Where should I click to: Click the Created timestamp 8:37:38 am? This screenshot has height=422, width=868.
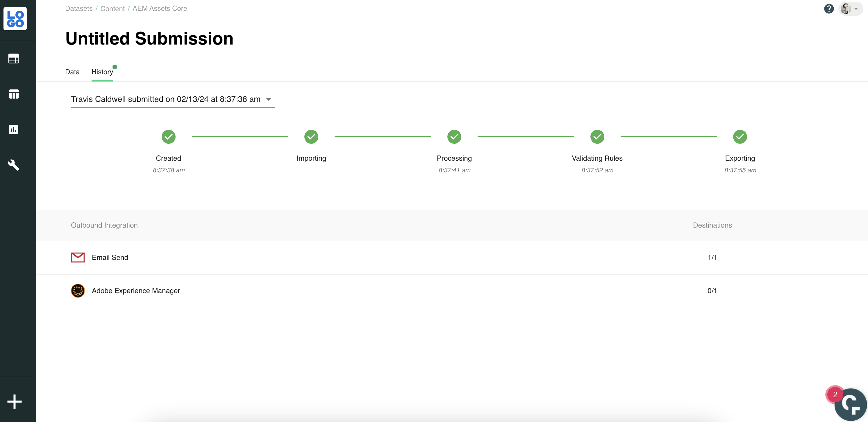[x=169, y=170]
